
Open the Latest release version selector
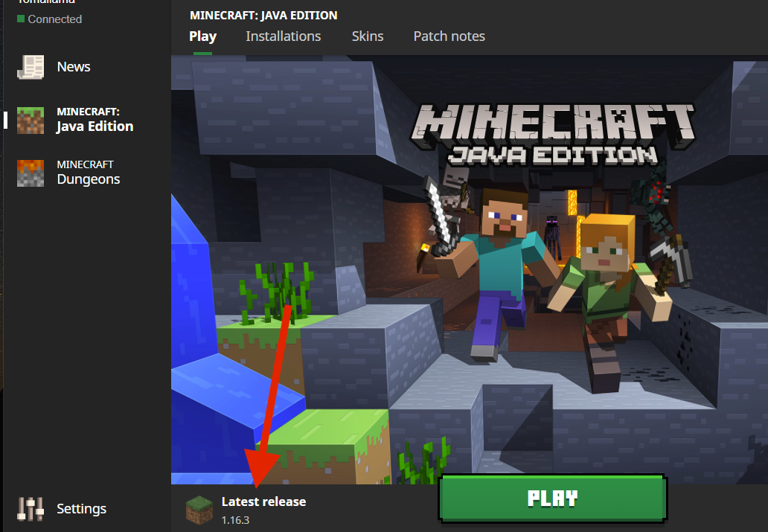246,510
